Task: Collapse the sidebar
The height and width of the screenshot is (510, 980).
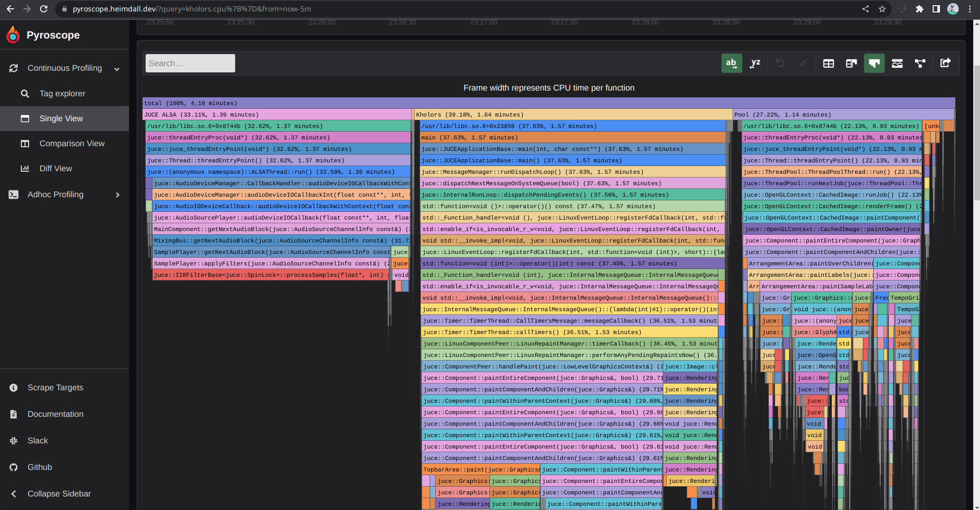Action: 59,493
